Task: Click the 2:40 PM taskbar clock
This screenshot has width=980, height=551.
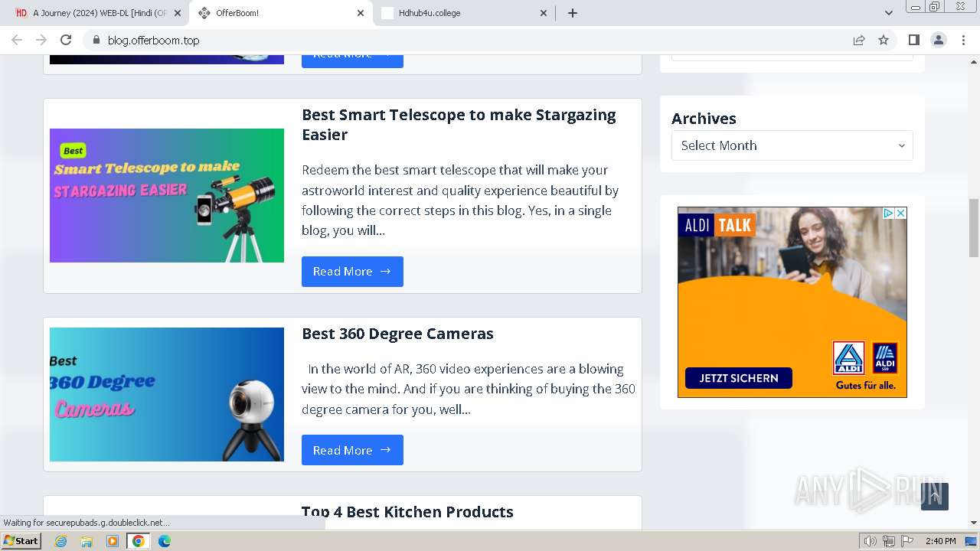Action: pyautogui.click(x=941, y=541)
